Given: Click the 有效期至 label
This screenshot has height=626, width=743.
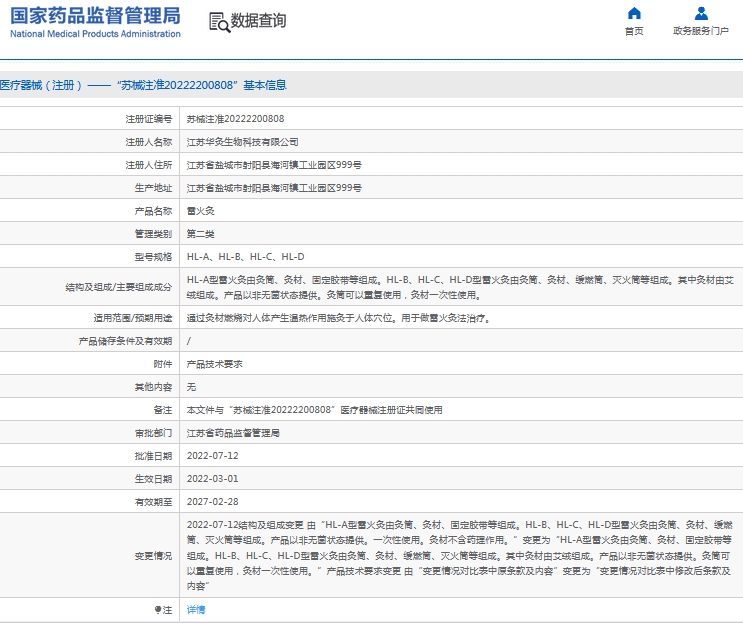Looking at the screenshot, I should coord(154,502).
